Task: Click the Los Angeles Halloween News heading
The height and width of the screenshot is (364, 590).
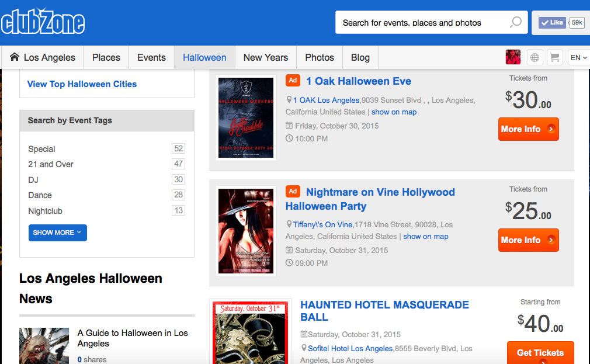Action: [91, 289]
